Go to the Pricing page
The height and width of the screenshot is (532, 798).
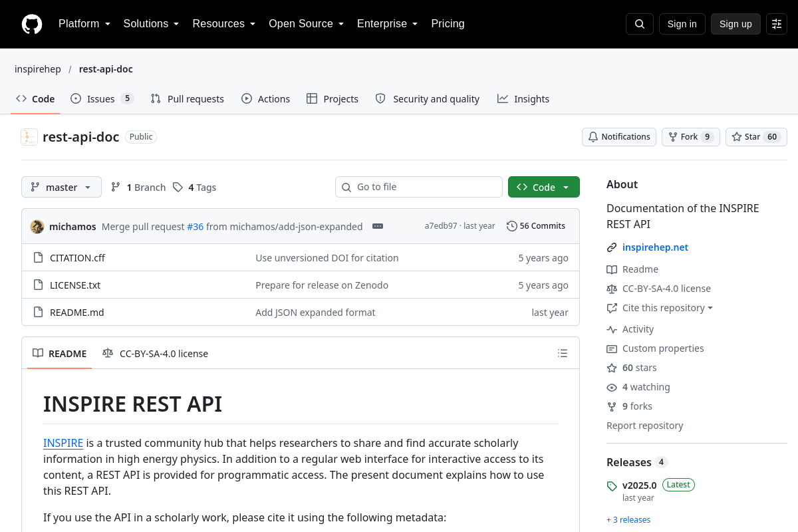coord(448,24)
